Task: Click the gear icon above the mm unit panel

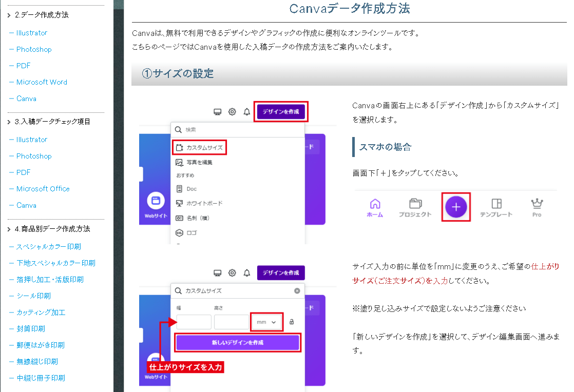Action: click(x=232, y=273)
